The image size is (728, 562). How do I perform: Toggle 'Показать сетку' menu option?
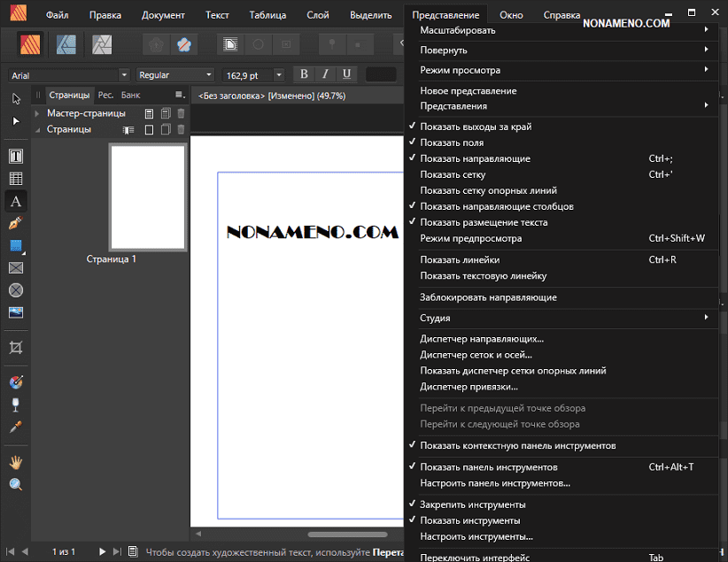(453, 174)
